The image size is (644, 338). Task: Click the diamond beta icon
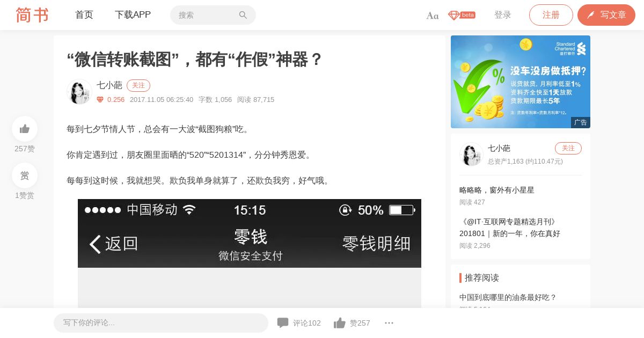coord(462,15)
